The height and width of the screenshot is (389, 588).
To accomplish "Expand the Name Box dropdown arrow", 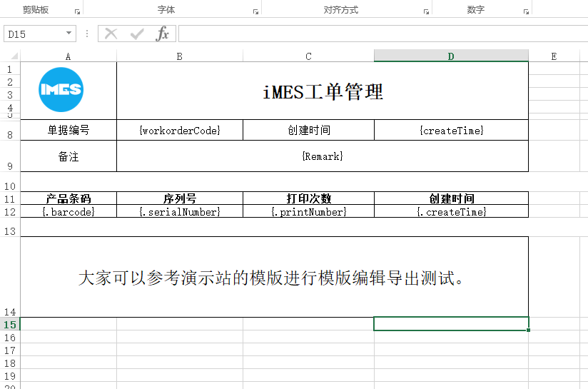I will 69,33.
